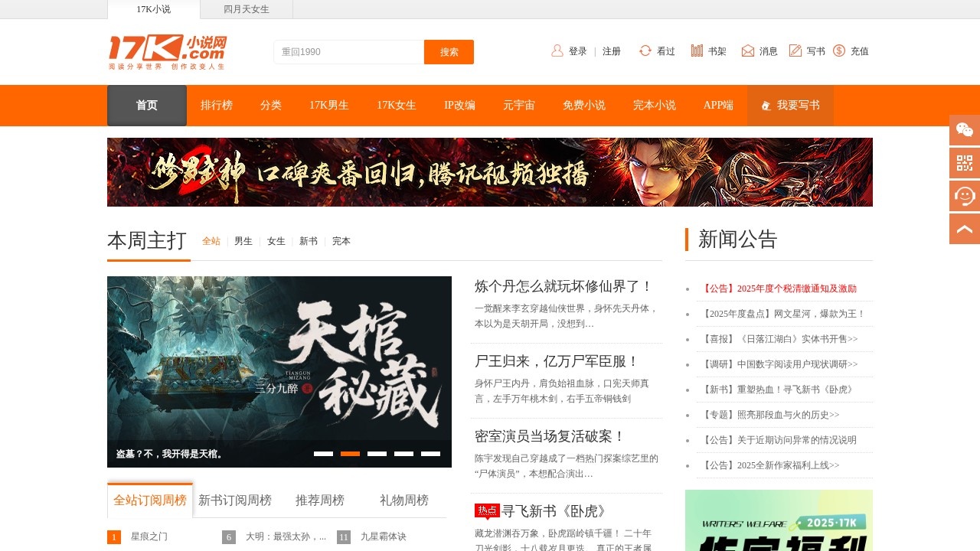Select the second carousel indicator dot
Image resolution: width=980 pixels, height=551 pixels.
tap(350, 454)
